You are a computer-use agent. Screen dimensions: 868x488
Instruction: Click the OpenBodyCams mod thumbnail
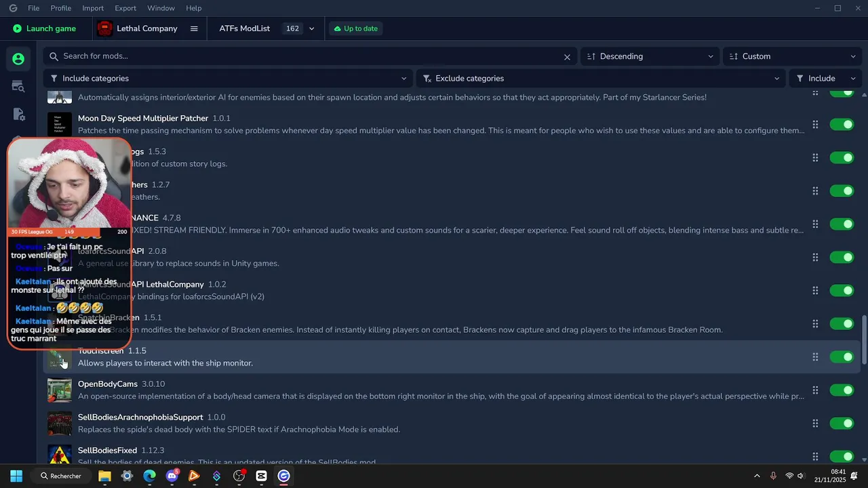[60, 390]
